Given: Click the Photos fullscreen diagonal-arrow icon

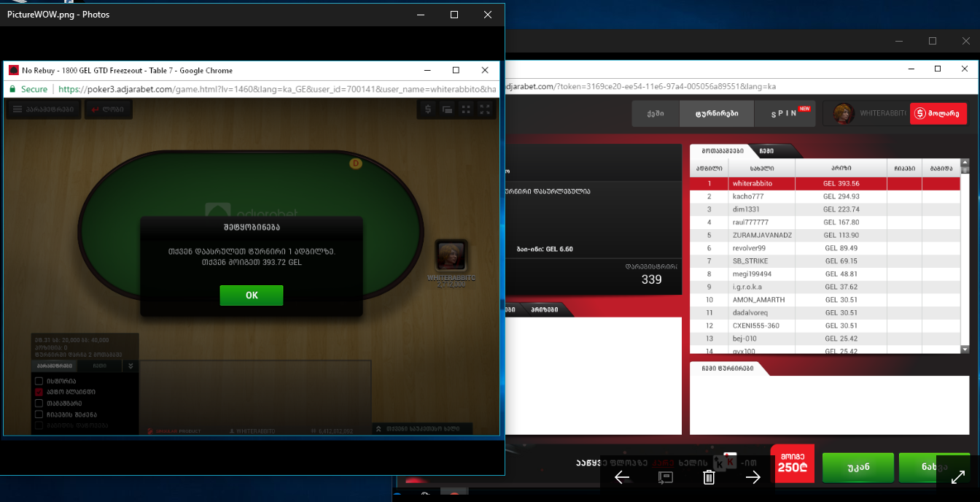Looking at the screenshot, I should point(958,477).
